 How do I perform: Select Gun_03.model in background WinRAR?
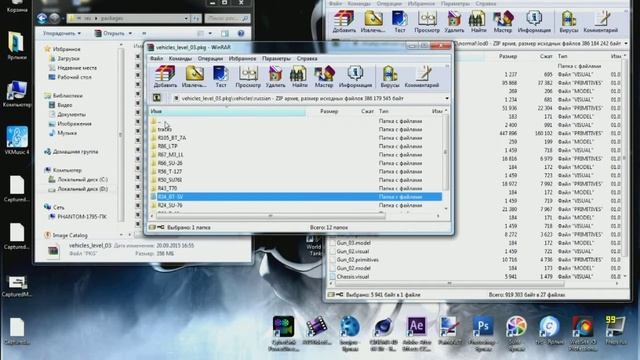[353, 243]
